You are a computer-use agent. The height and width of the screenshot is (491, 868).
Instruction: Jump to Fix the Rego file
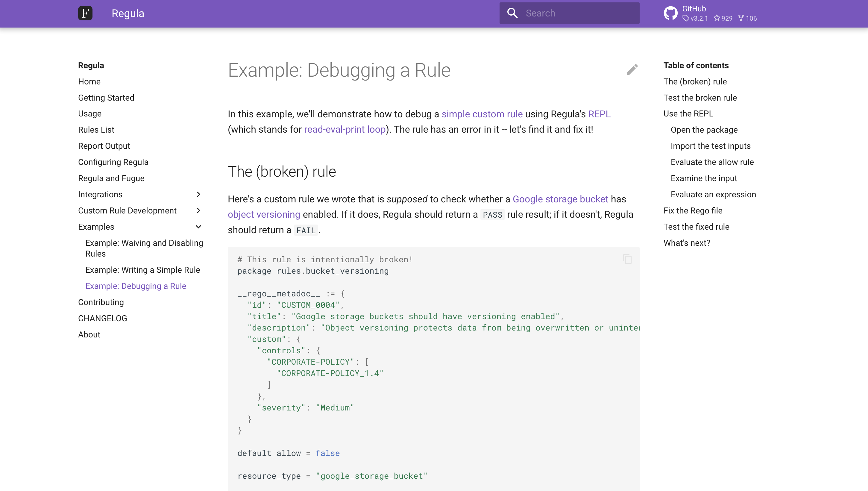(693, 210)
